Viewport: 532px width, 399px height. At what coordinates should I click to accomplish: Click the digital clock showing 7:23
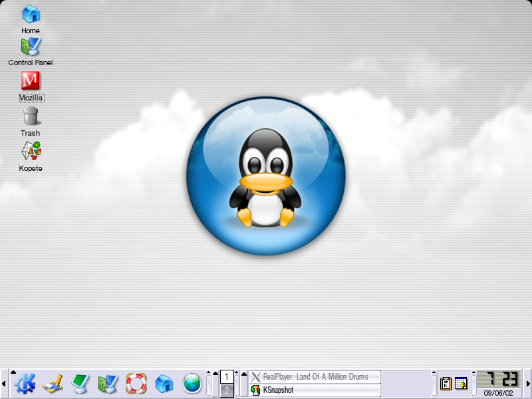(x=499, y=379)
